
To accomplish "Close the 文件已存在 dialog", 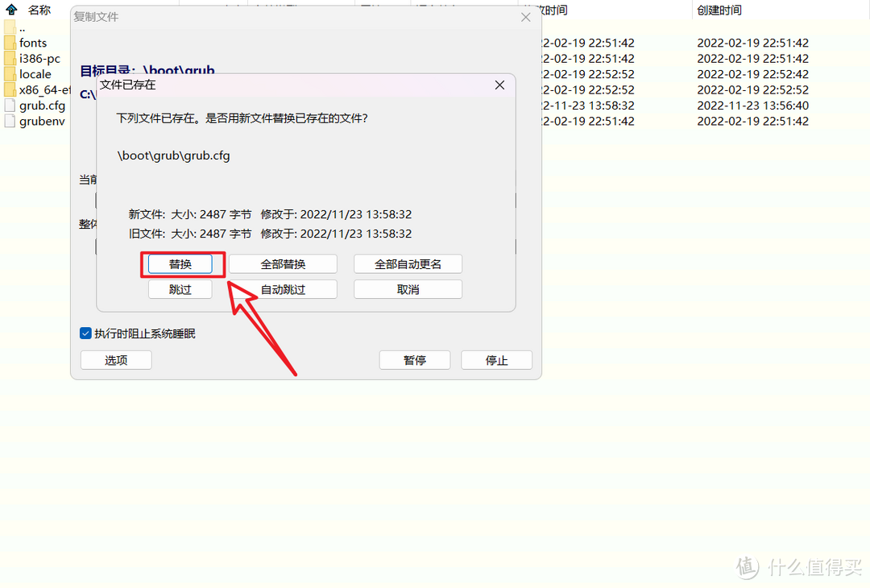I will 499,85.
